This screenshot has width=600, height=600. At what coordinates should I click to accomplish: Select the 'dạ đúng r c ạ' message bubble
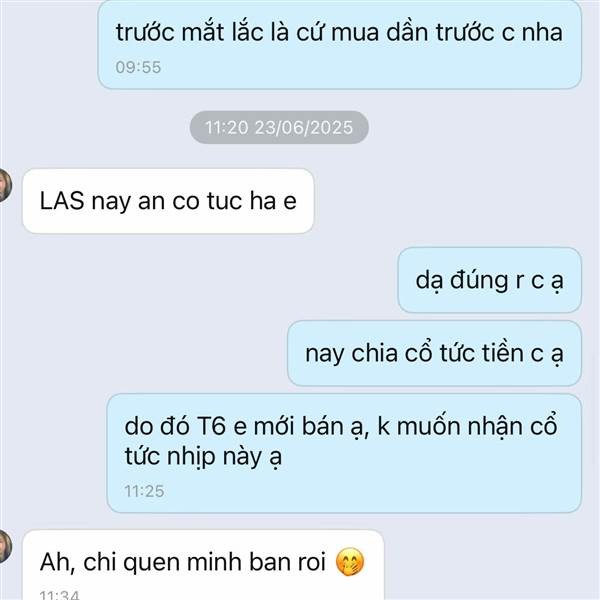click(489, 280)
